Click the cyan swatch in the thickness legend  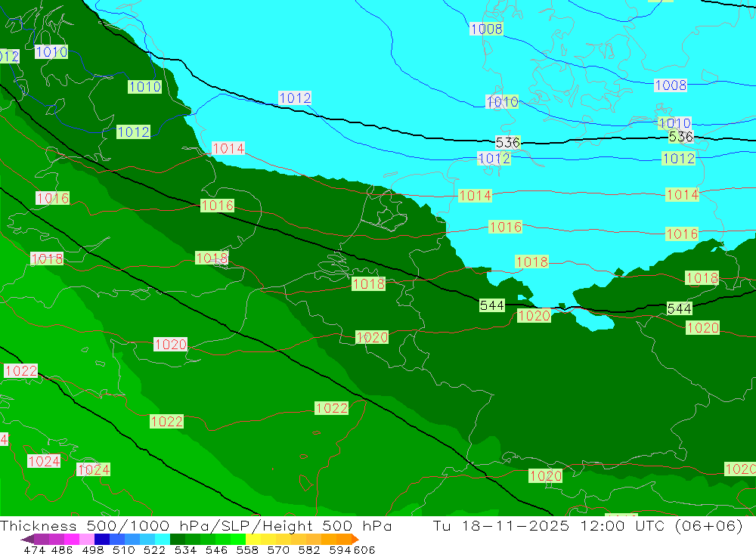[163, 539]
